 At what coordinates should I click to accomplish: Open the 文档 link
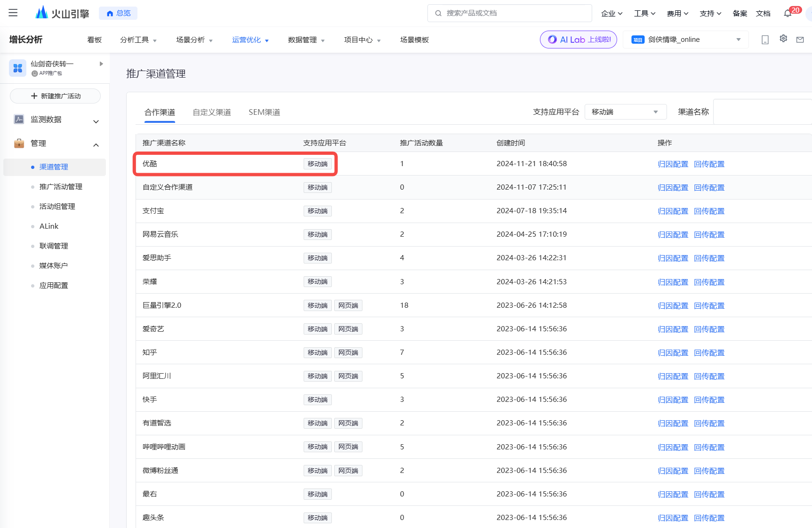coord(763,13)
